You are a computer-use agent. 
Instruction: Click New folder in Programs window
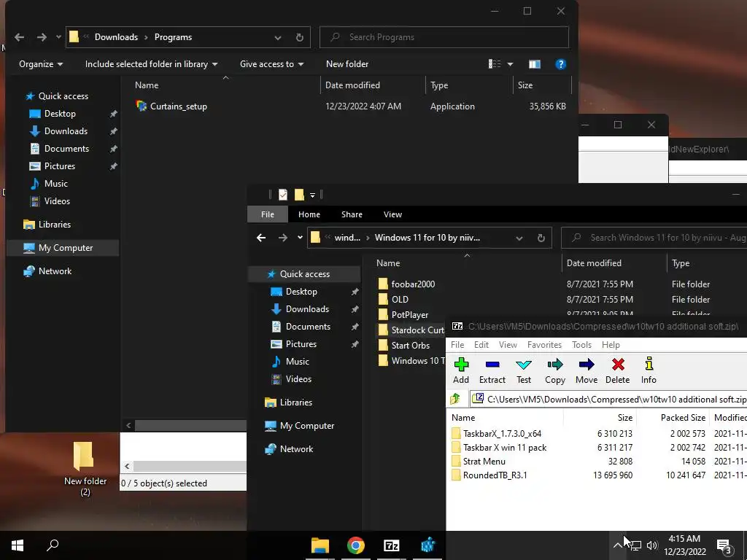point(347,64)
